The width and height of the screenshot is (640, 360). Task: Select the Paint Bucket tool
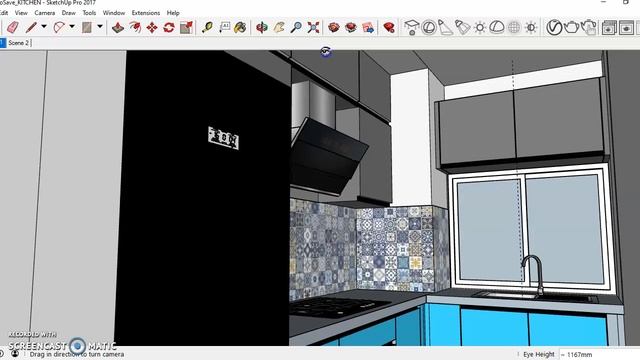[x=240, y=27]
